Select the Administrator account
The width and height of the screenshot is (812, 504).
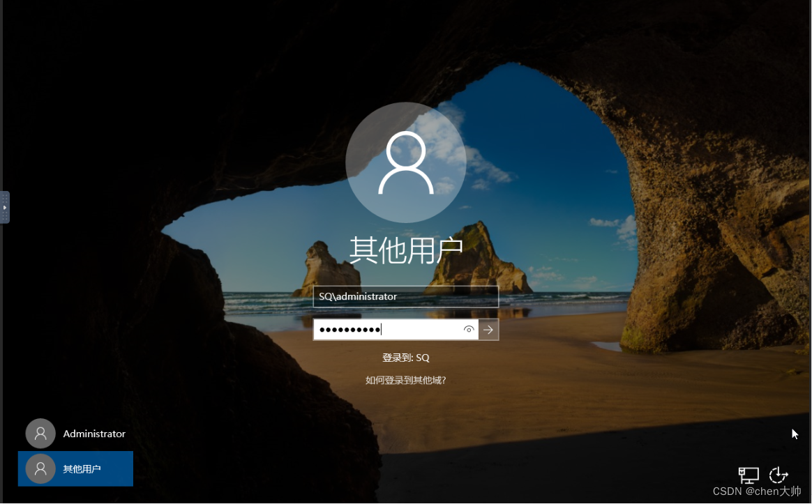[75, 434]
